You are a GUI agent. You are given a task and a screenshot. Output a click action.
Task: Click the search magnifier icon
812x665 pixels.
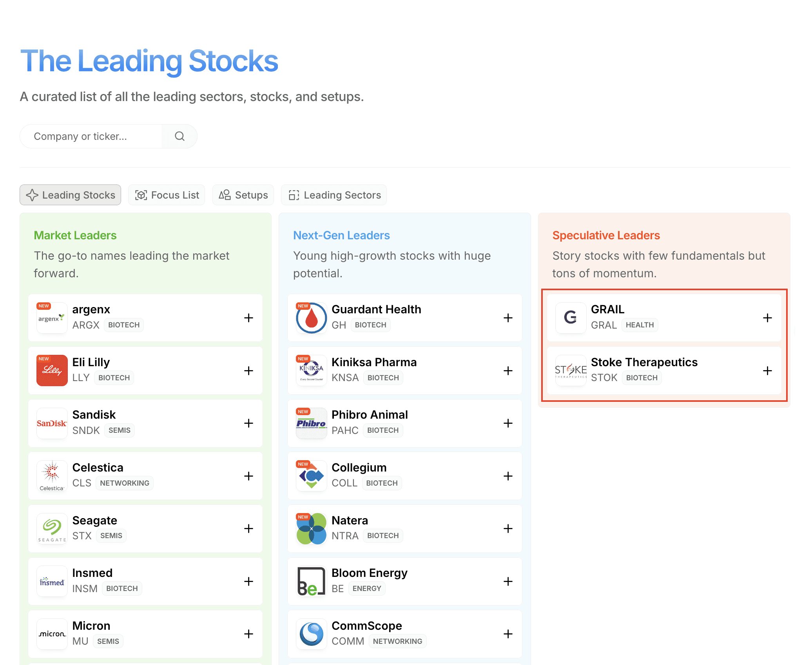click(179, 136)
